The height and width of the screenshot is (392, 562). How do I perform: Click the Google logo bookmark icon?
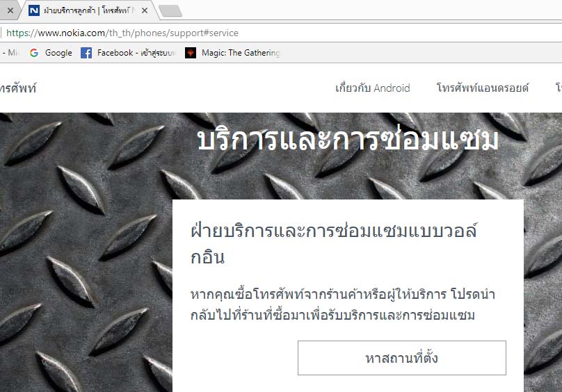click(34, 53)
